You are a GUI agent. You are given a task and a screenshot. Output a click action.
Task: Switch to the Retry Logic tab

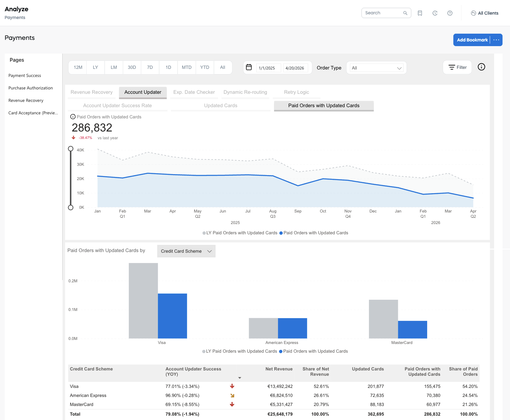pyautogui.click(x=296, y=92)
